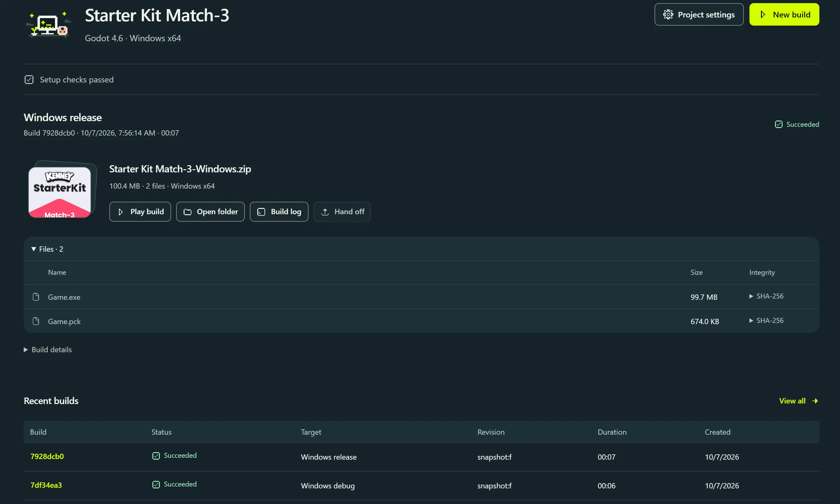Viewport: 840px width, 504px height.
Task: Open folder containing the build
Action: (x=210, y=212)
